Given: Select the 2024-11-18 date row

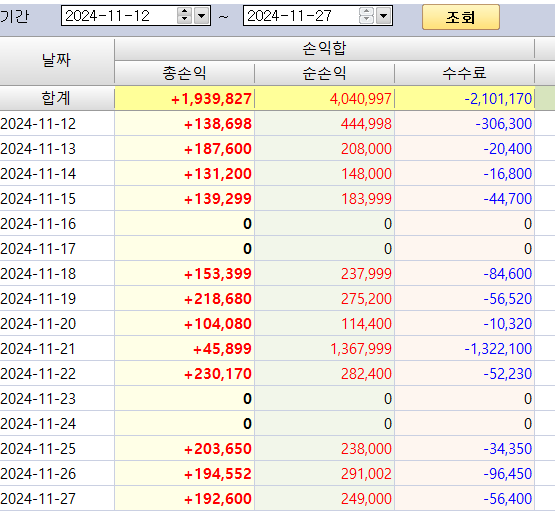Looking at the screenshot, I should point(57,274).
